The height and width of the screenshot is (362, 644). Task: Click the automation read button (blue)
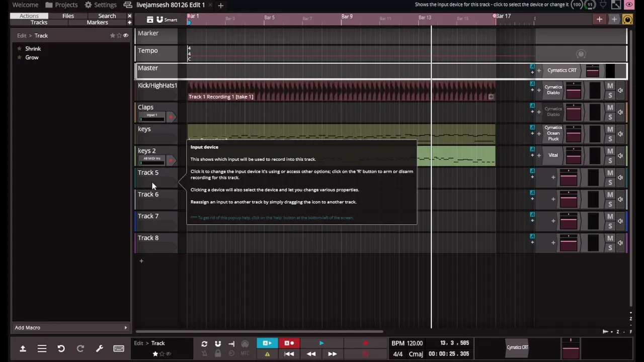point(267,343)
